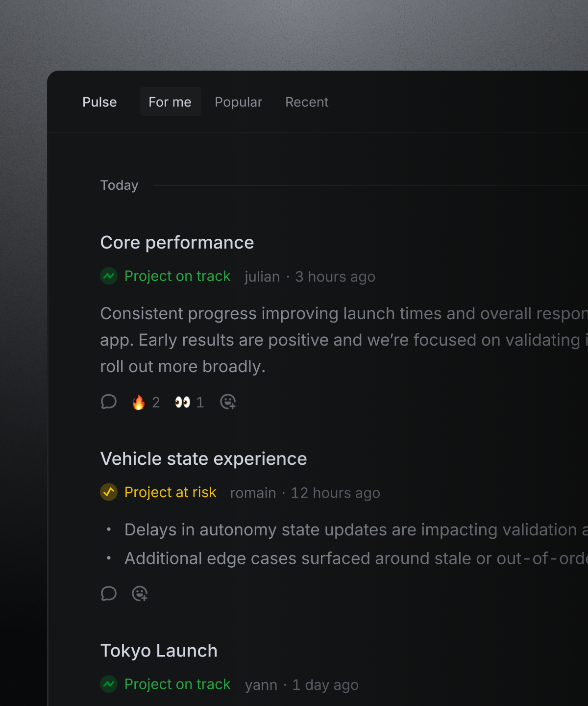Click the yellow at-risk icon for Vehicle state

click(109, 492)
